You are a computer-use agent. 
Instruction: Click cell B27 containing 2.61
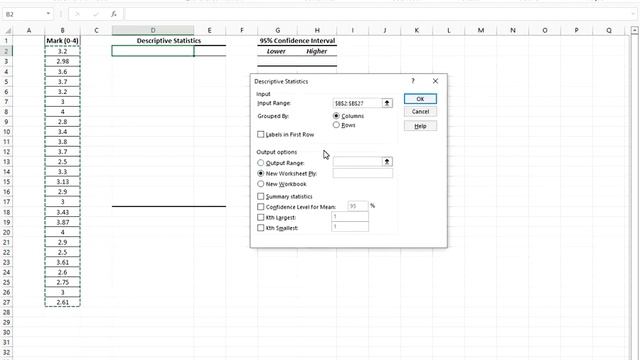point(62,302)
